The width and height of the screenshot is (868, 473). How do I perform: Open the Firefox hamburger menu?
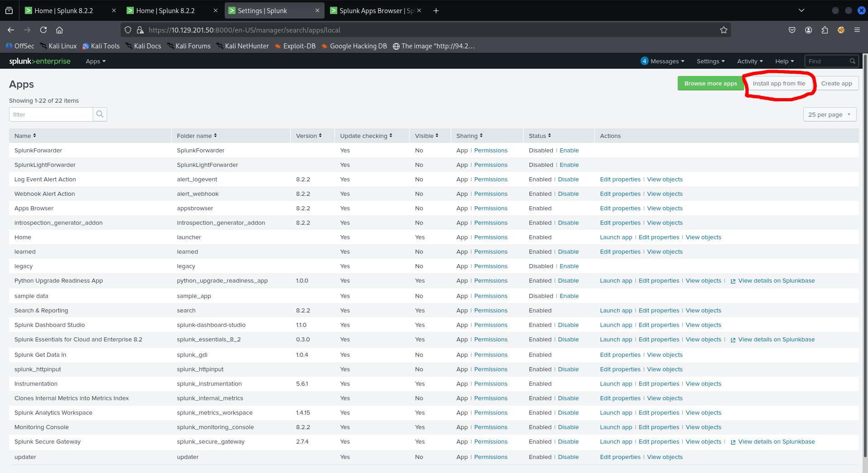857,30
